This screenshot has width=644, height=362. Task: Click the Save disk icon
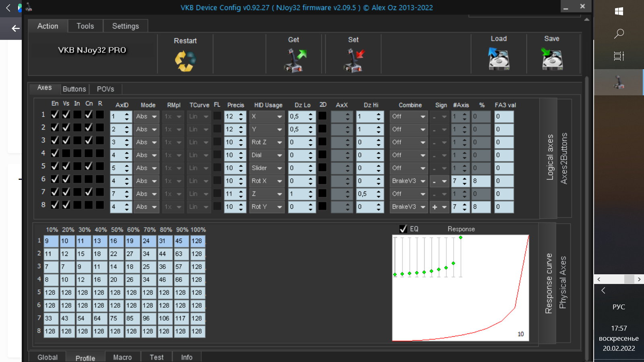pyautogui.click(x=552, y=59)
